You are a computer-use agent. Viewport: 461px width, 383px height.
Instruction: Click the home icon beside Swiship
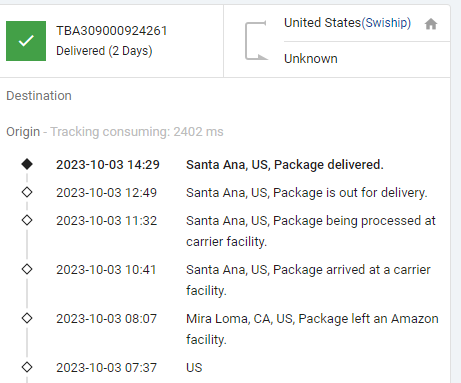click(431, 24)
